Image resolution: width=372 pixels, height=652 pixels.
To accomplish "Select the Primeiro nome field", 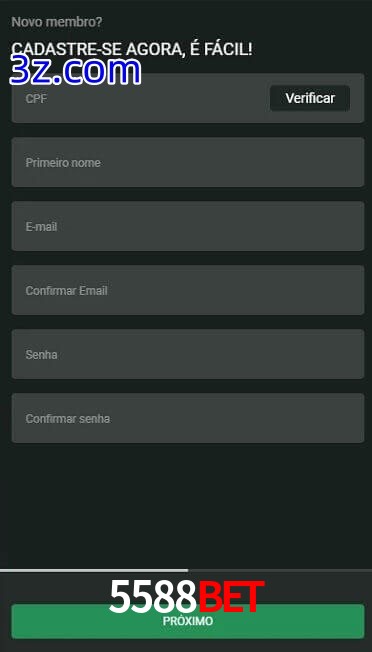I will [188, 162].
